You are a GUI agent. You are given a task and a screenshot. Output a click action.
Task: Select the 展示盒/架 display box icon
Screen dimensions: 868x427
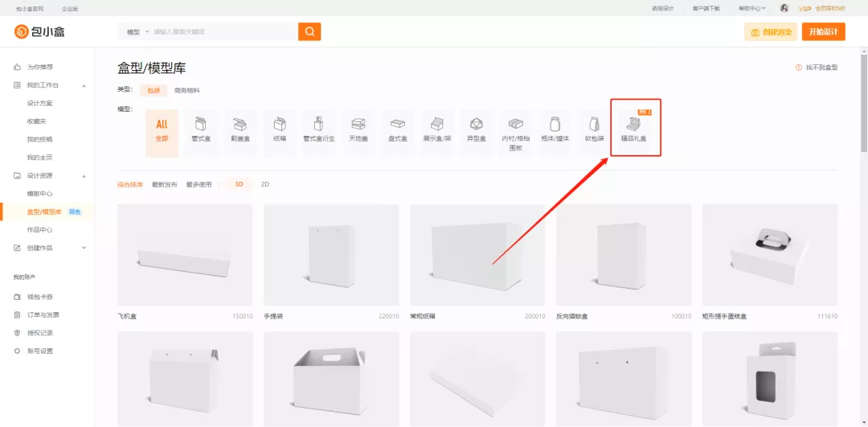point(437,124)
